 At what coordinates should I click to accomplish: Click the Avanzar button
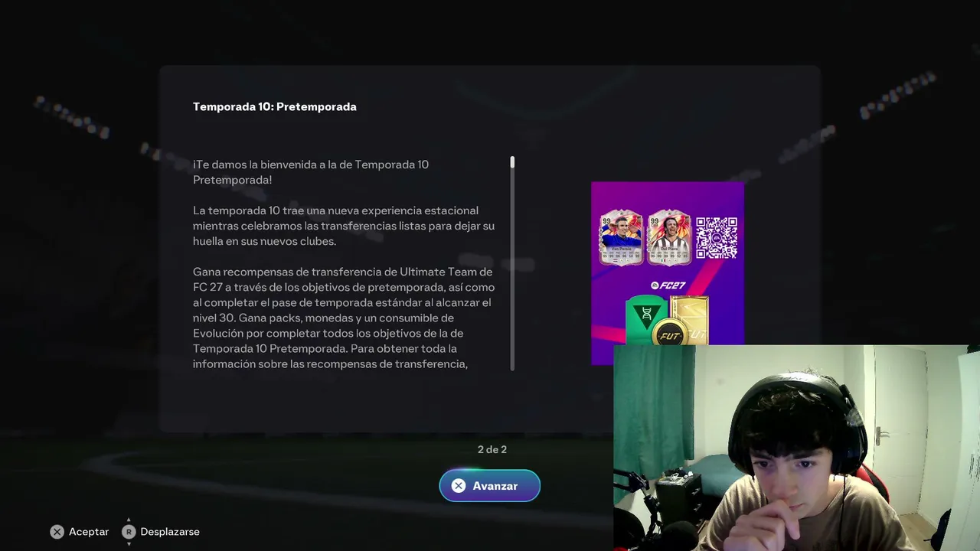click(x=490, y=486)
